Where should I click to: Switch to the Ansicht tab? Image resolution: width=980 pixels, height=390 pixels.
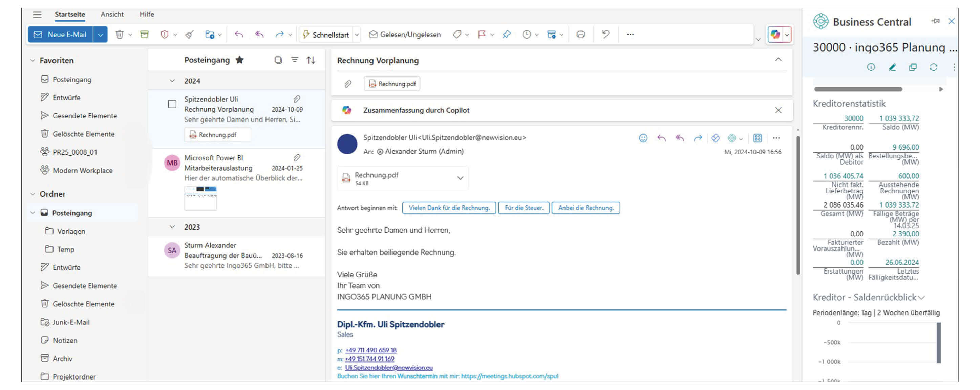click(x=112, y=15)
